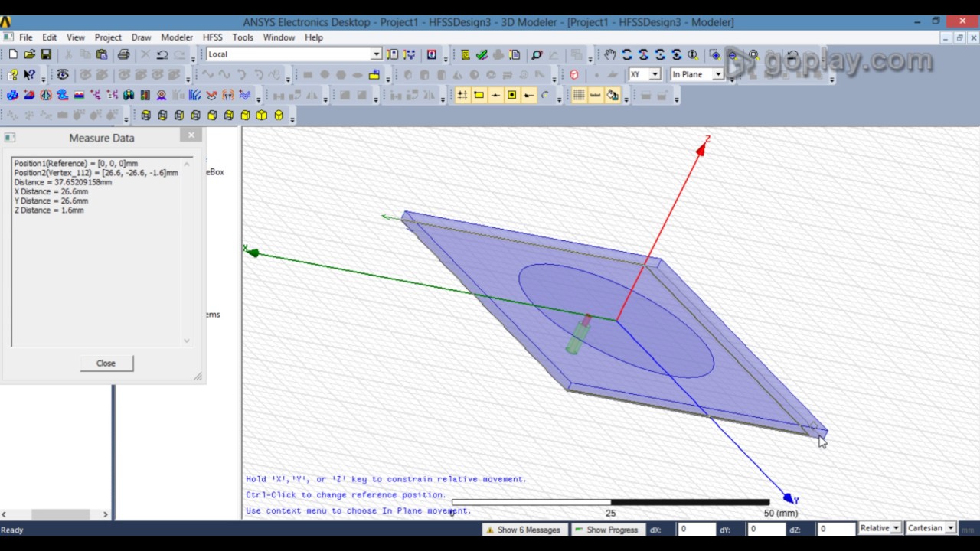Click the red 3D box modeler icon
Image resolution: width=980 pixels, height=551 pixels.
pyautogui.click(x=574, y=74)
